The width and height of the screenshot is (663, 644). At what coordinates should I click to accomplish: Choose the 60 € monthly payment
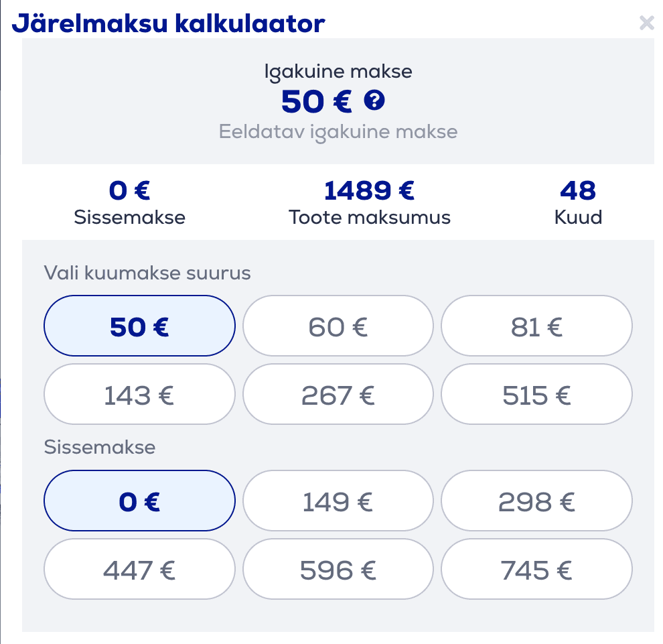click(x=338, y=326)
